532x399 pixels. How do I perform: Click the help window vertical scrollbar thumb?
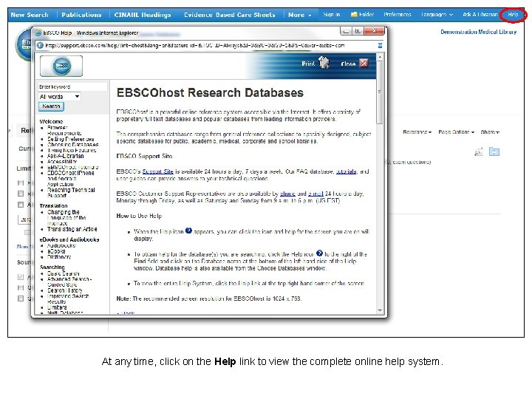pos(380,92)
